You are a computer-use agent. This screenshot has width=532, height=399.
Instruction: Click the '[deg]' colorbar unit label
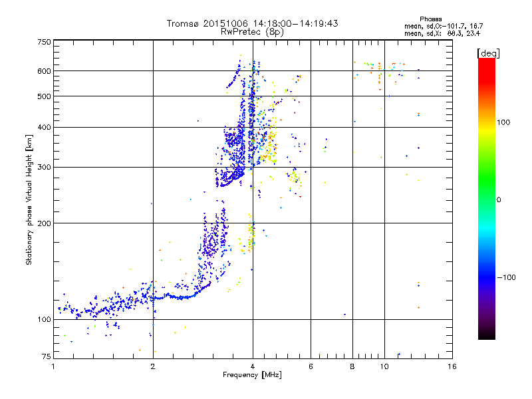tap(488, 53)
